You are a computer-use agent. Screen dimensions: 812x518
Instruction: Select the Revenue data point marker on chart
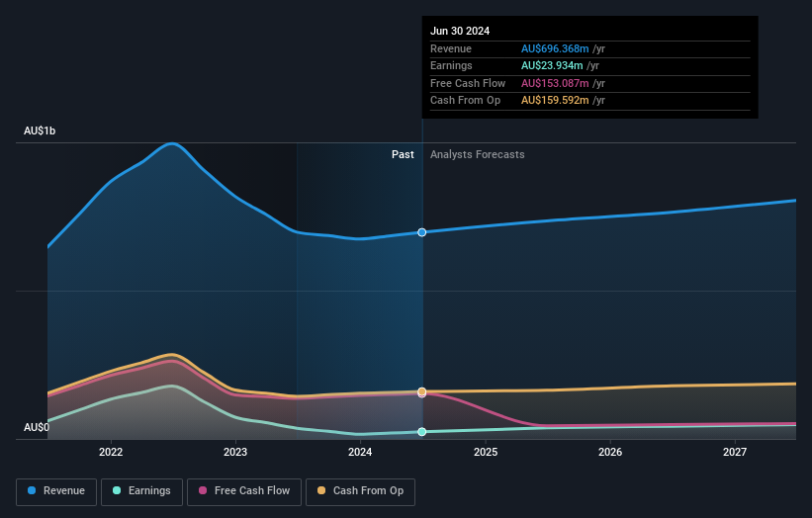[422, 232]
